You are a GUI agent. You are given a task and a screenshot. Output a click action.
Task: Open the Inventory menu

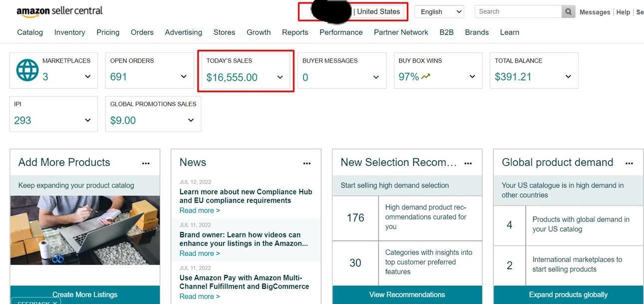pos(69,32)
